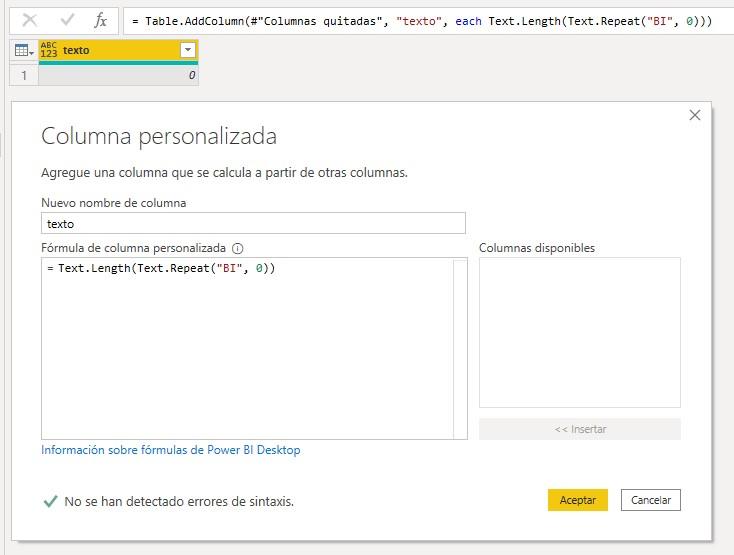Click the ABC123 data type icon

(x=49, y=50)
